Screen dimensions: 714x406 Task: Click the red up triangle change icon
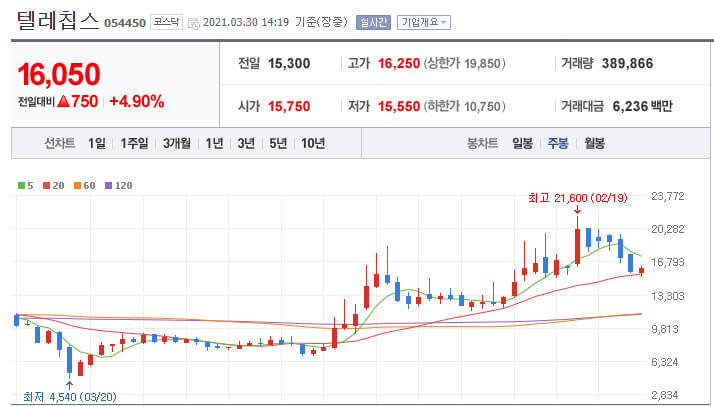pos(63,101)
